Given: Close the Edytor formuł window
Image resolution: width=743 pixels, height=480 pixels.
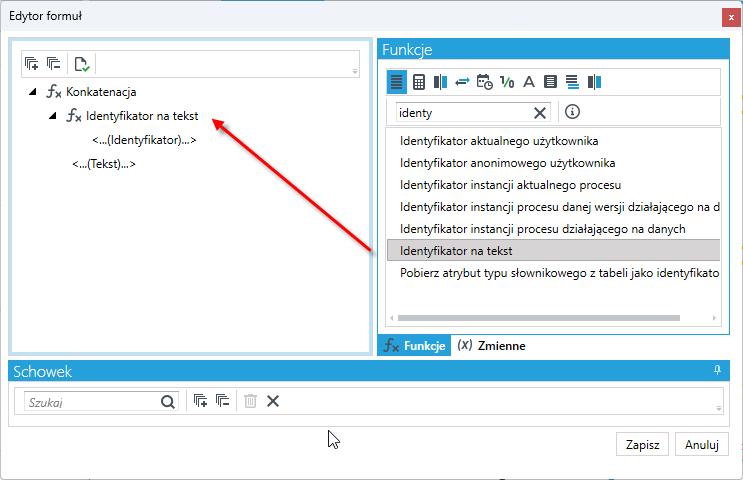Looking at the screenshot, I should pos(731,17).
